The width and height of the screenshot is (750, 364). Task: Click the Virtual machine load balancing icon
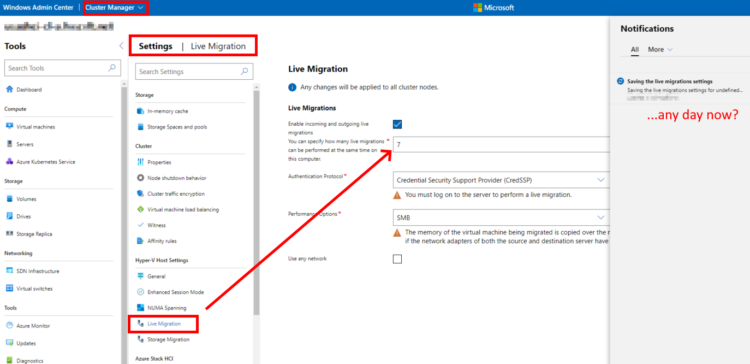click(x=140, y=210)
